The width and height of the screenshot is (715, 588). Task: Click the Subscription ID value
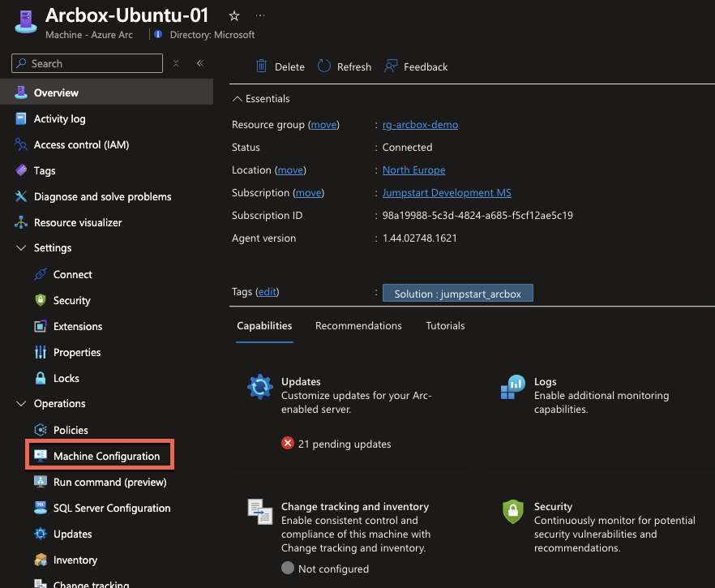(477, 215)
